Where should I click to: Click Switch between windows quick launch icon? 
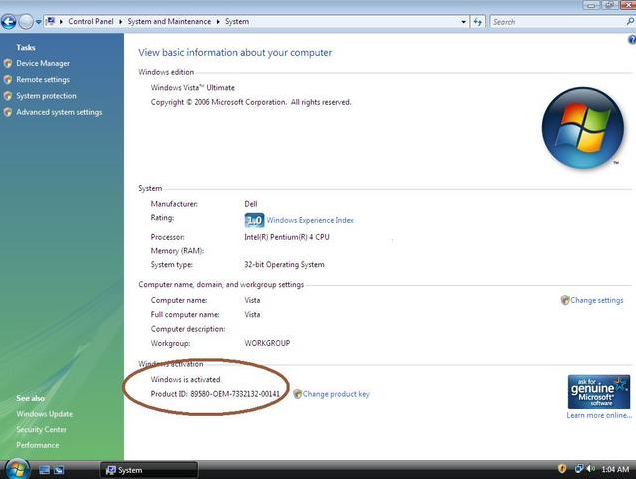tap(59, 470)
